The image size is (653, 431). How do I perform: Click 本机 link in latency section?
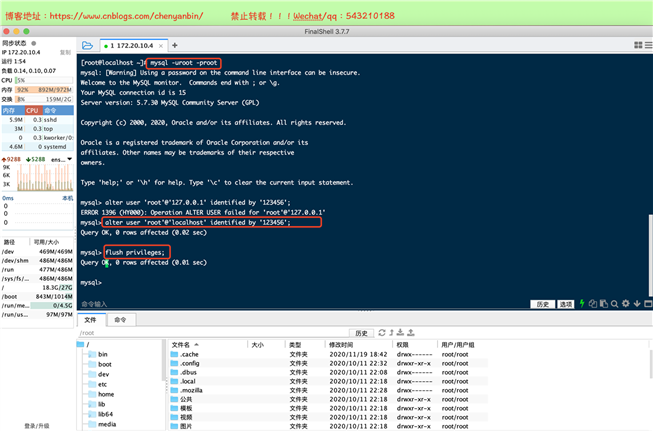tap(67, 198)
